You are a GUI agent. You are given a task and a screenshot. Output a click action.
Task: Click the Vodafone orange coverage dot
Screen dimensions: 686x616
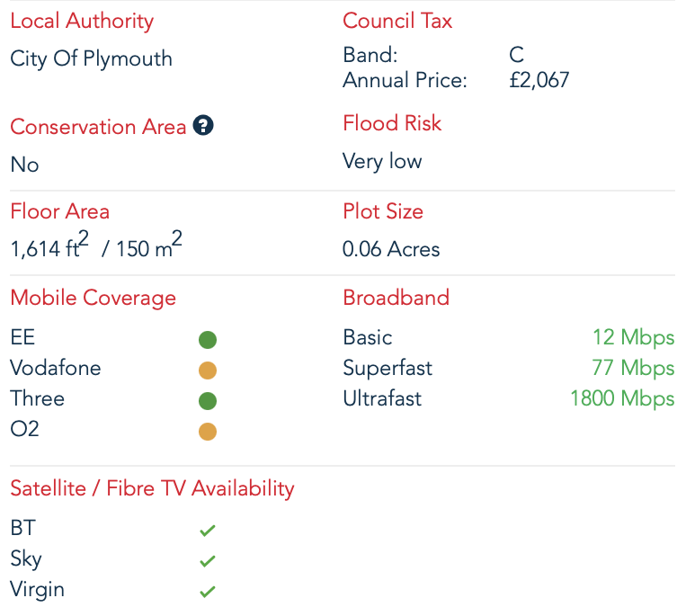pos(208,370)
